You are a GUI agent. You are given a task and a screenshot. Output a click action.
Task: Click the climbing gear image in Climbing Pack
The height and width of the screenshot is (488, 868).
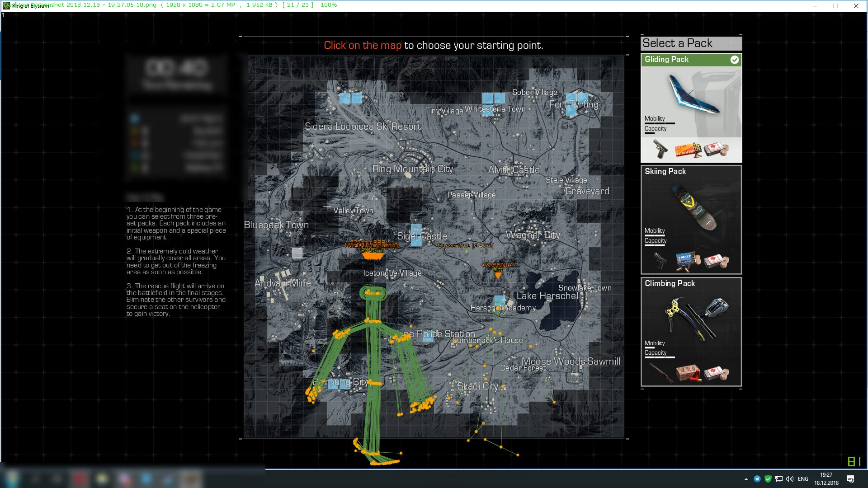pos(697,318)
